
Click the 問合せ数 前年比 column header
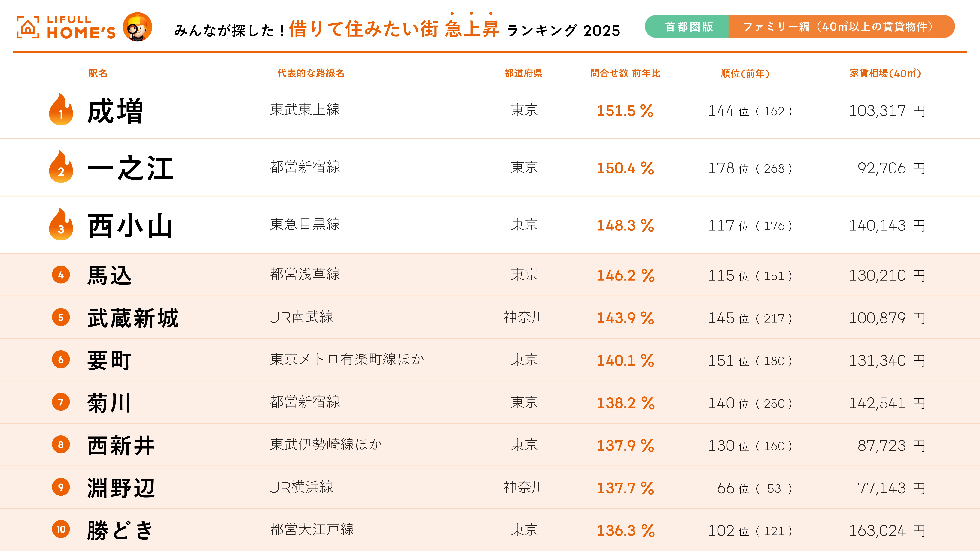[x=625, y=73]
